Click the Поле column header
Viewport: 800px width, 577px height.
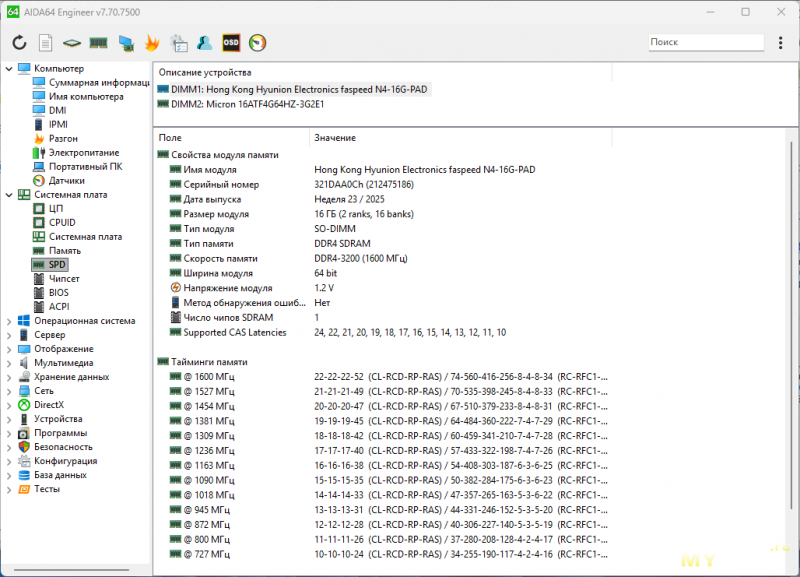pyautogui.click(x=171, y=137)
